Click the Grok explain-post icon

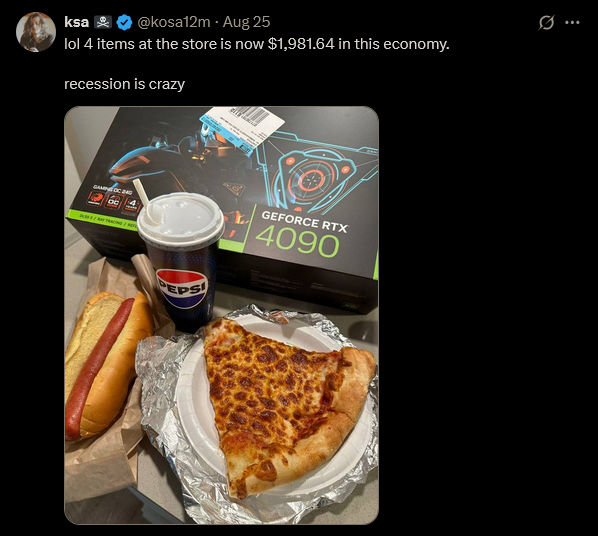tap(546, 23)
